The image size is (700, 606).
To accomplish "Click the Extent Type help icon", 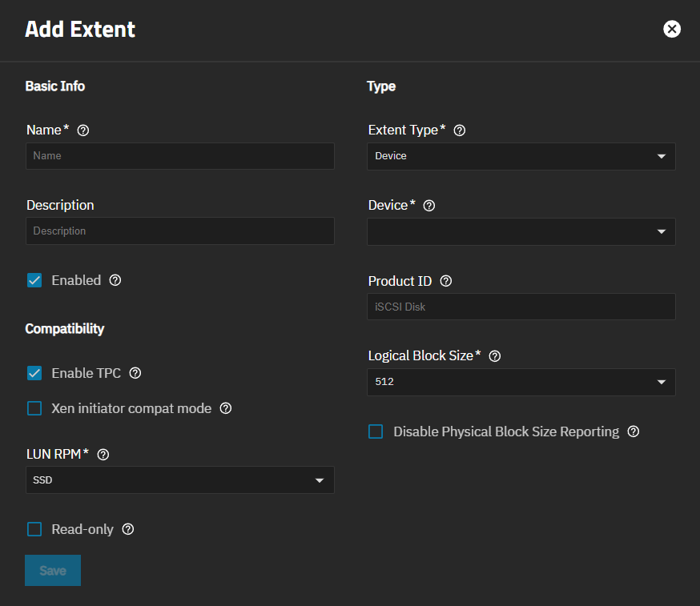I will [x=458, y=130].
